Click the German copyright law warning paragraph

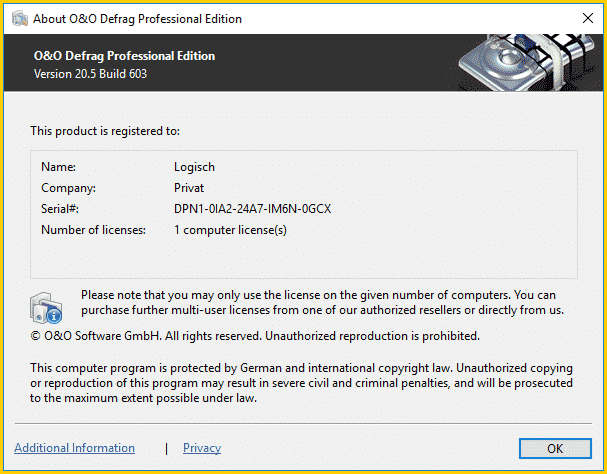[x=300, y=383]
